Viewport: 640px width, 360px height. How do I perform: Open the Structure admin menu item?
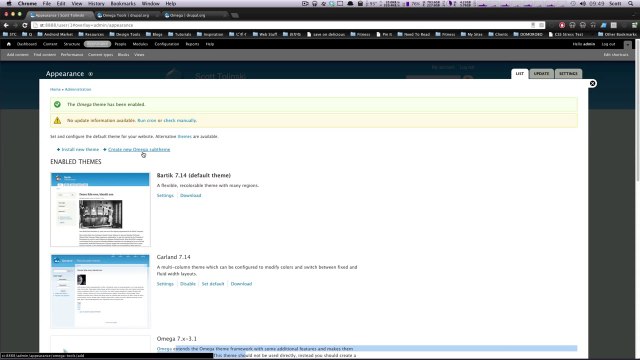(x=72, y=44)
